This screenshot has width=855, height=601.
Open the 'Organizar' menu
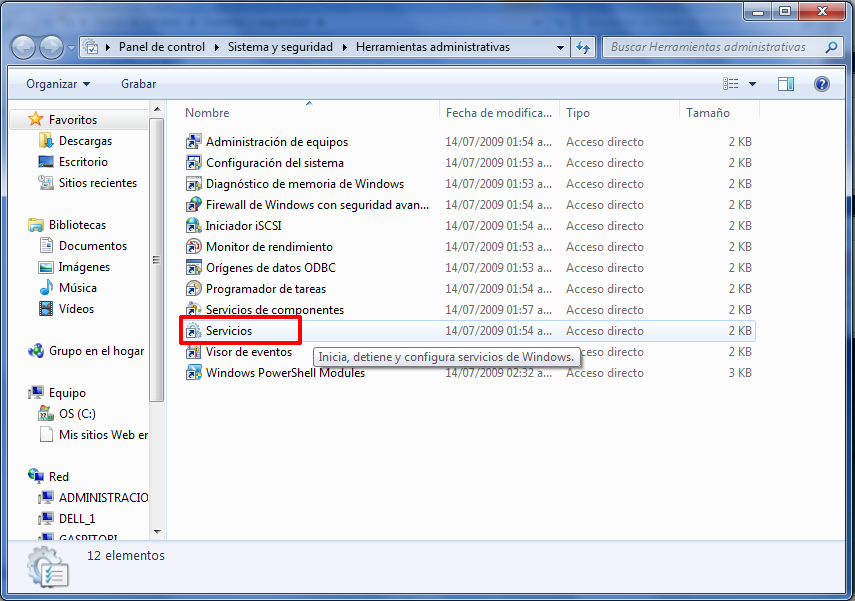click(x=58, y=84)
